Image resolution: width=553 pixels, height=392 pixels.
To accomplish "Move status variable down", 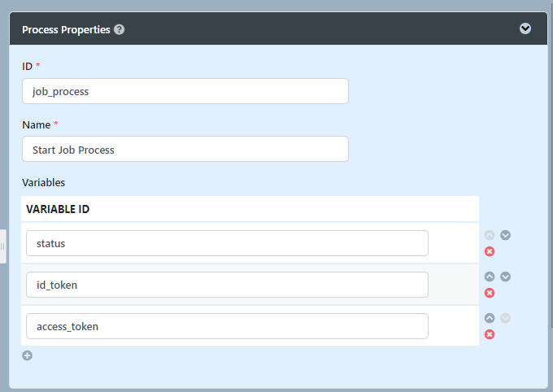I will [x=505, y=235].
